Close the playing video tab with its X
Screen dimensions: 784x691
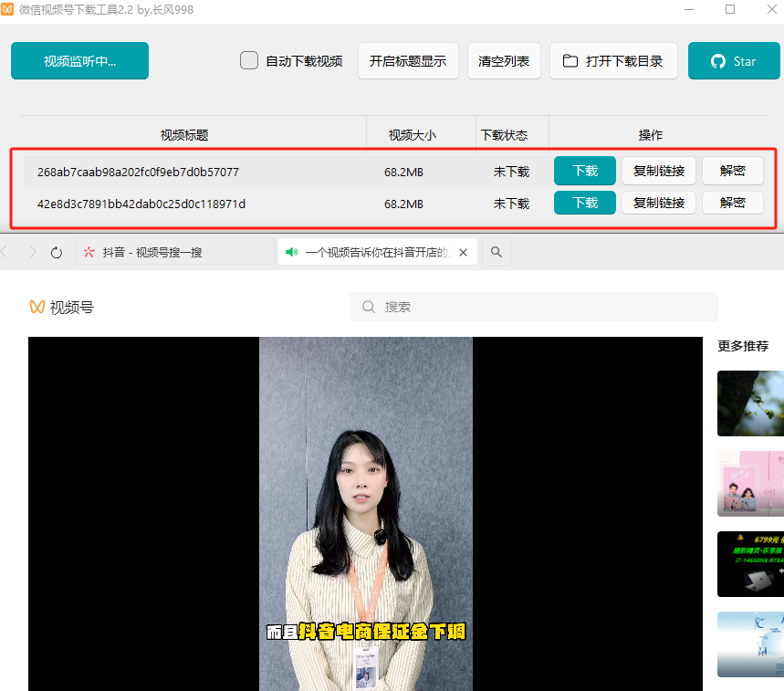[x=463, y=252]
